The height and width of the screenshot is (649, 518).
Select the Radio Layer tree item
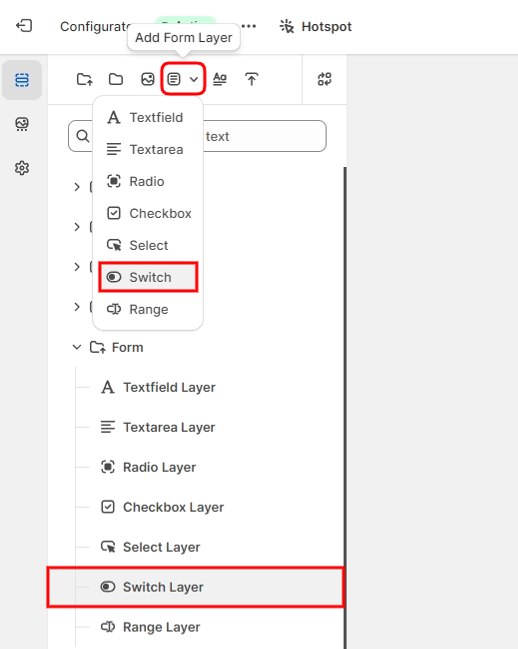[195, 467]
